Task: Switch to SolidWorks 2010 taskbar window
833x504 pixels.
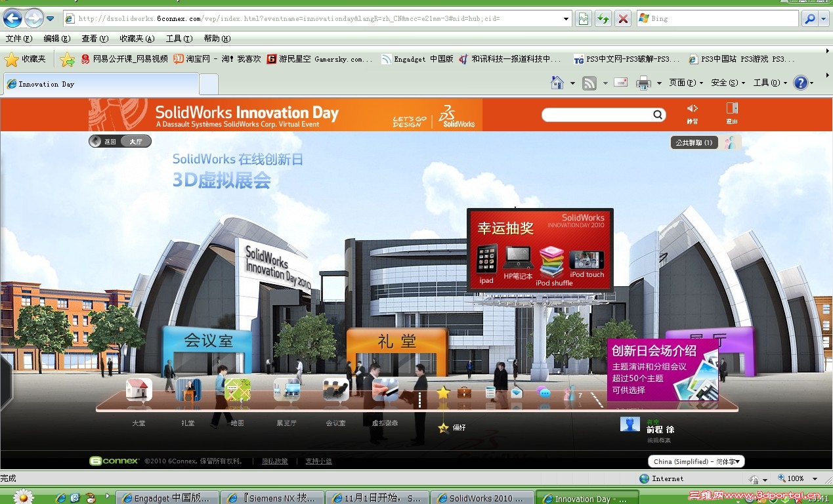Action: [481, 498]
